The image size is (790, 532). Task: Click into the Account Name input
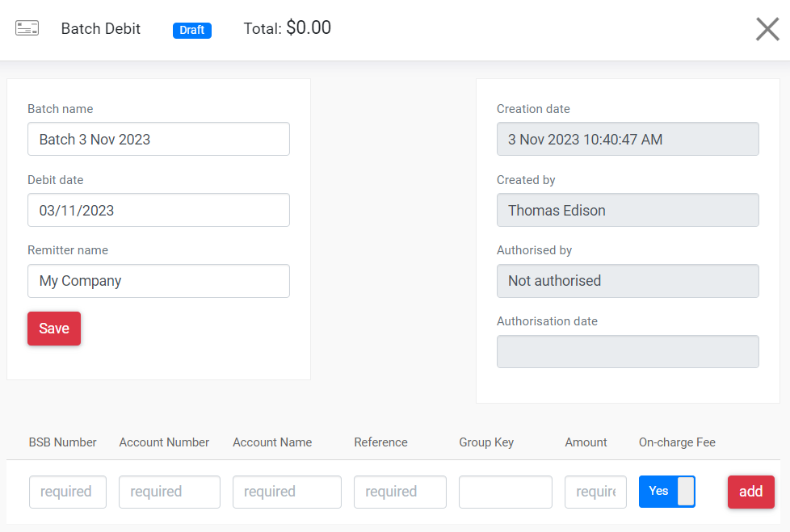(x=287, y=492)
